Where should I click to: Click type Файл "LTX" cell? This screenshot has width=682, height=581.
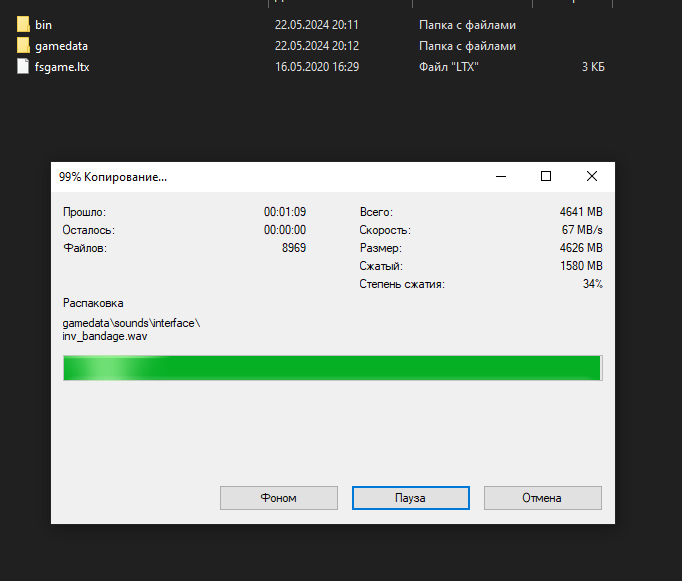(448, 67)
